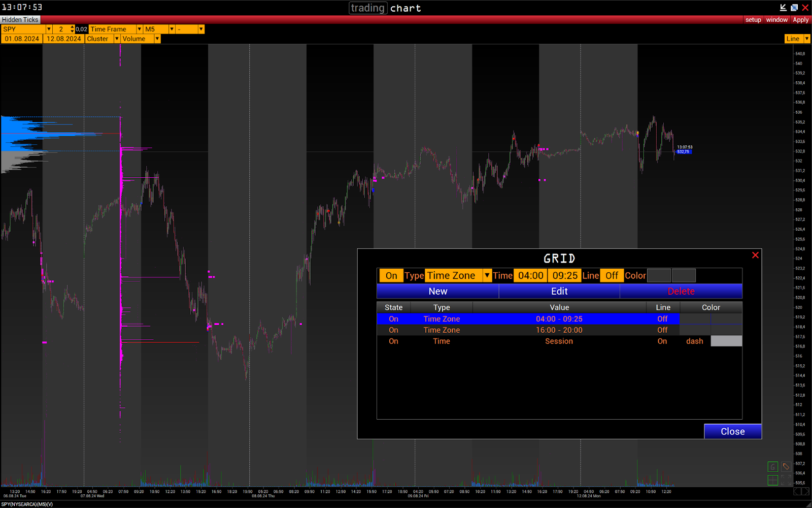Click the gray color swatch in Session row
Screen dimensions: 812x508
point(726,341)
